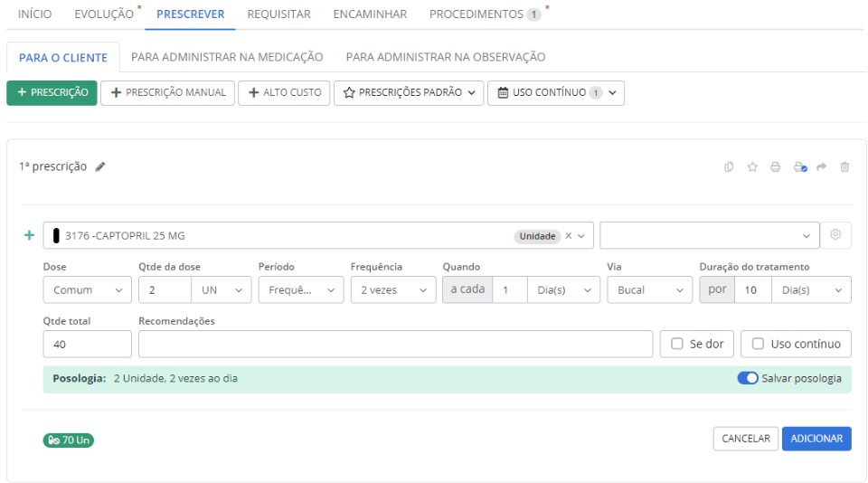
Task: Select the Prescrever tab
Action: pos(191,14)
